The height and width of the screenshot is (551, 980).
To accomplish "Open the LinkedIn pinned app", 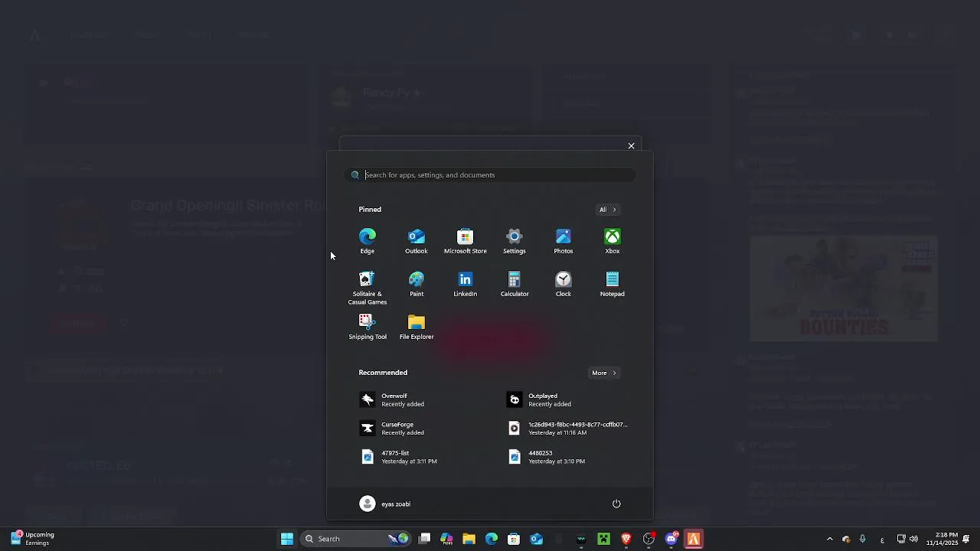I will (x=465, y=284).
